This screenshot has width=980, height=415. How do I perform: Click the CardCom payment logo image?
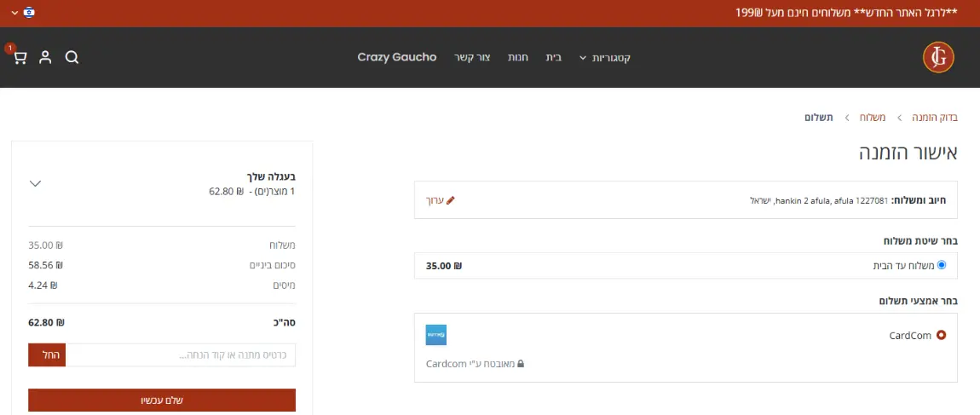point(436,335)
